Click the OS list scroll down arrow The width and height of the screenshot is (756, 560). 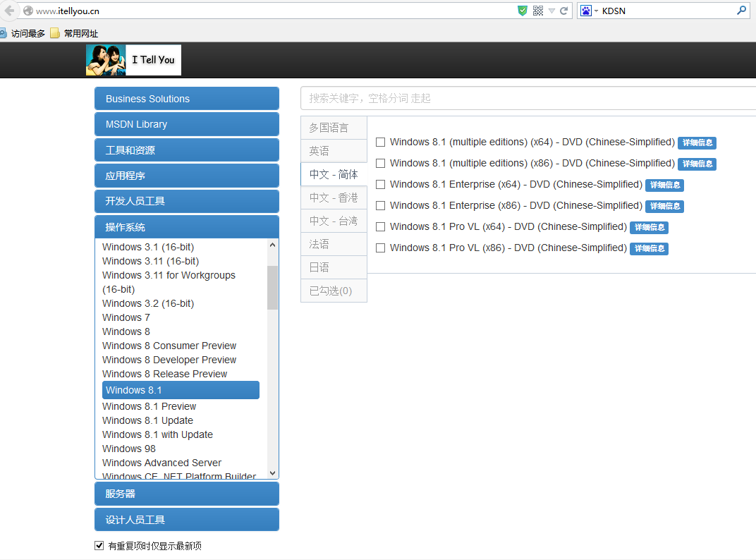tap(273, 473)
